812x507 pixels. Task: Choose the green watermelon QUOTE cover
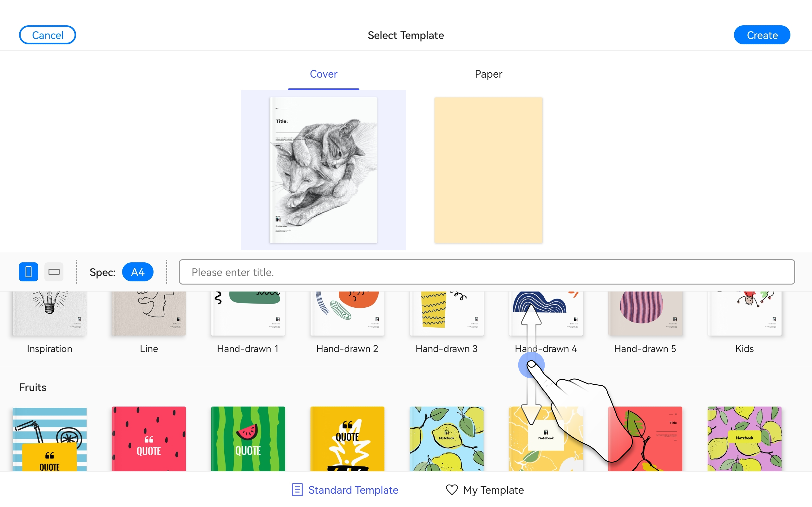click(x=248, y=439)
